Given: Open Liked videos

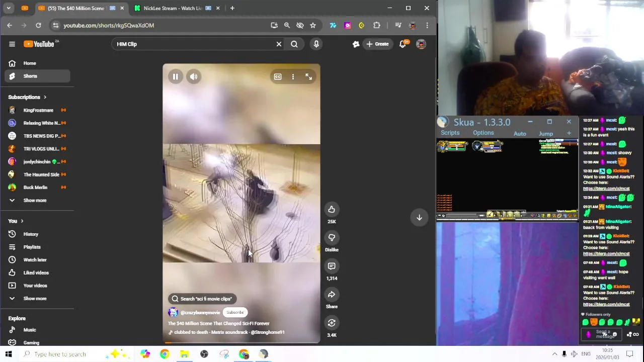Looking at the screenshot, I should coord(37,273).
